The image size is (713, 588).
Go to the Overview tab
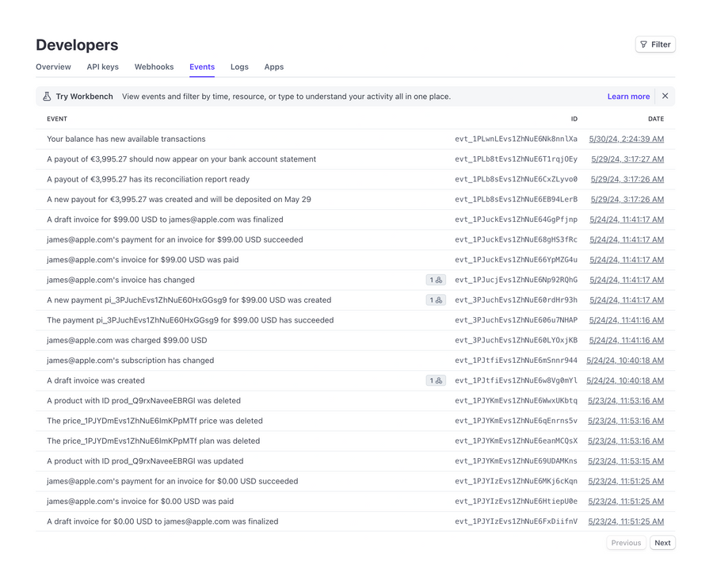[x=53, y=67]
